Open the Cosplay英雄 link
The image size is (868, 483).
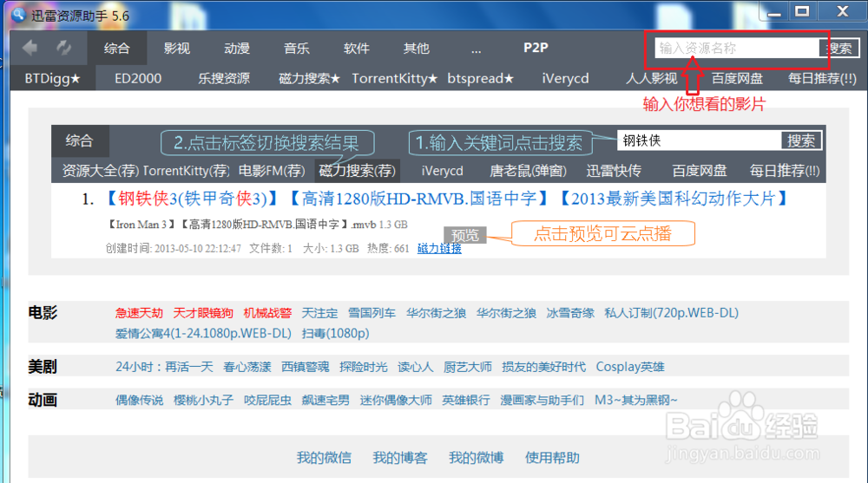[630, 367]
